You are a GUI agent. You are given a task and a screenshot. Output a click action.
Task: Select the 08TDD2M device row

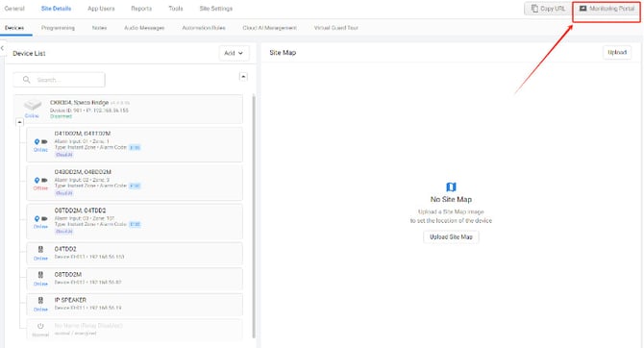click(x=135, y=279)
